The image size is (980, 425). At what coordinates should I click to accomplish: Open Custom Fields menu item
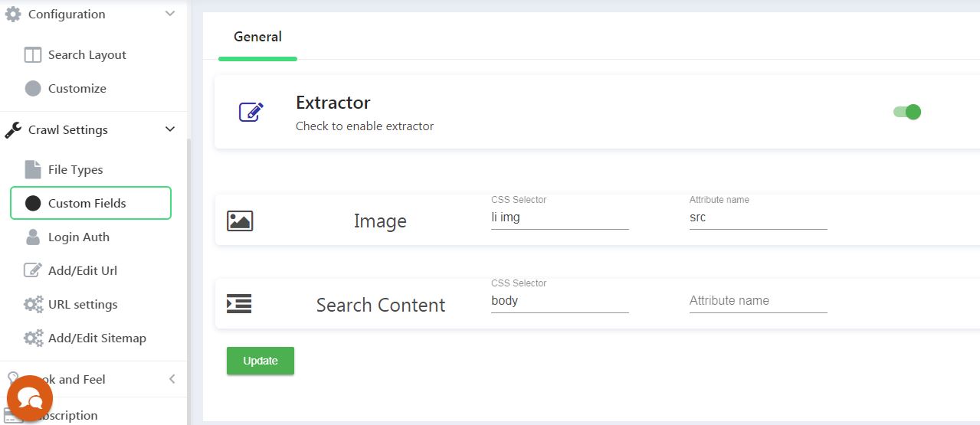[x=90, y=204]
